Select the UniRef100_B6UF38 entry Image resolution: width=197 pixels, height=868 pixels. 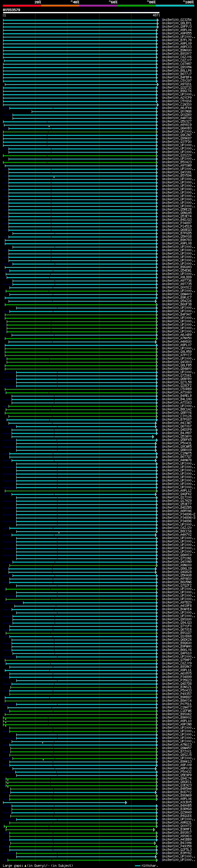pos(176,304)
